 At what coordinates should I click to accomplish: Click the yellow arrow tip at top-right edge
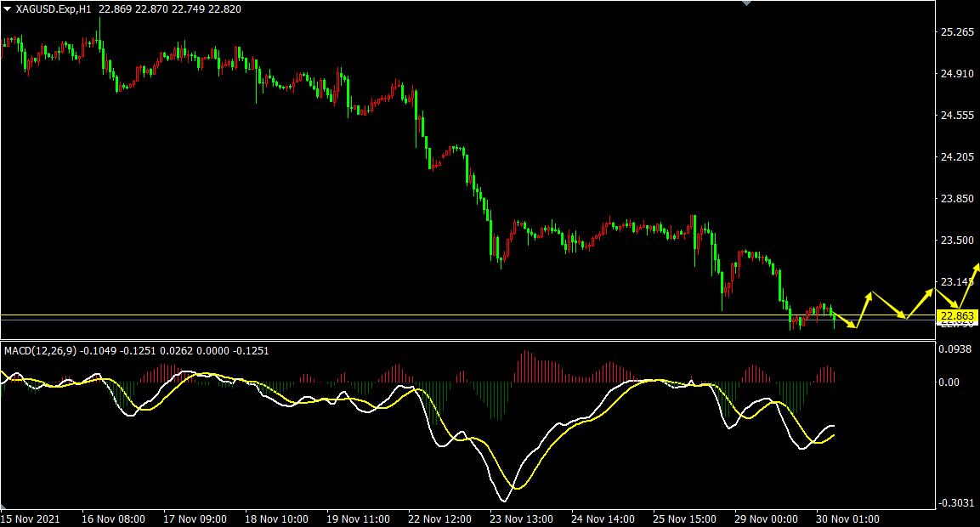pos(977,266)
